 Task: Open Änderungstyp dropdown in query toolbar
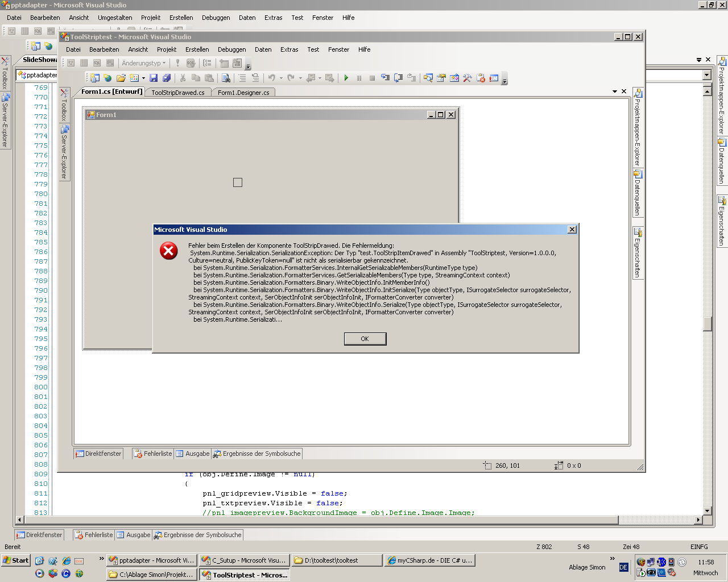click(x=144, y=63)
